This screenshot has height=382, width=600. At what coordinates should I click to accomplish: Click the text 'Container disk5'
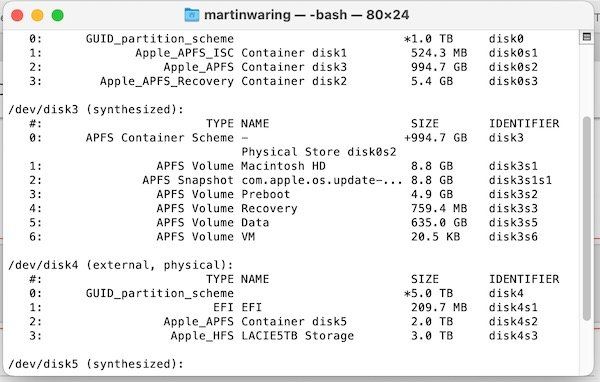click(294, 322)
